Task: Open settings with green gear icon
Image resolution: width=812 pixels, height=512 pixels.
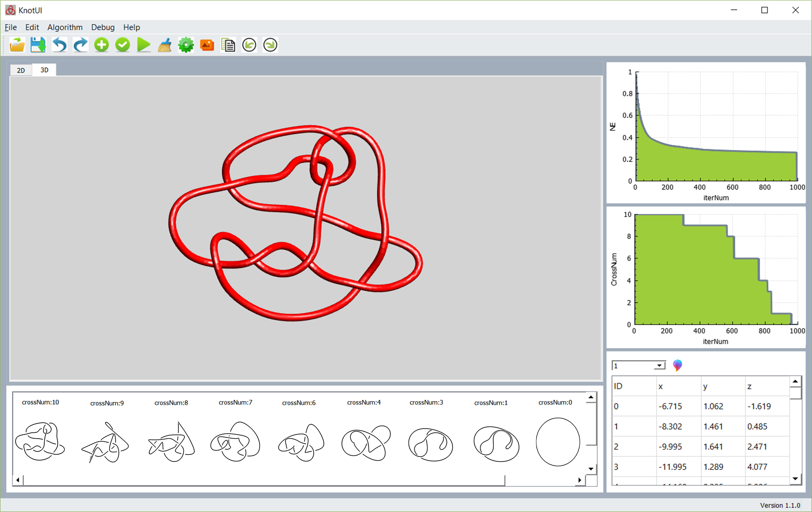Action: [186, 45]
